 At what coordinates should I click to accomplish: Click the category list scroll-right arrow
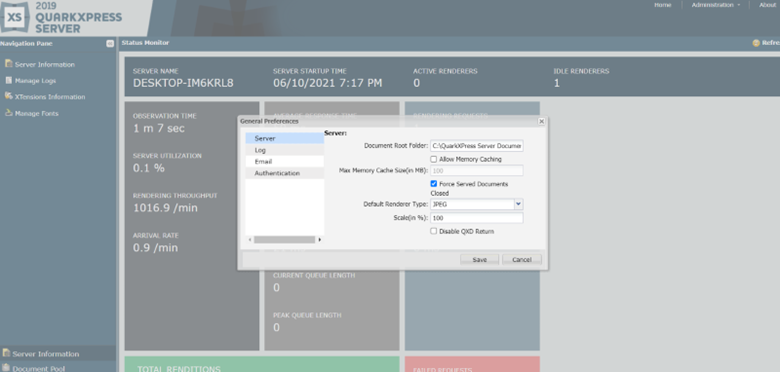[x=319, y=240]
